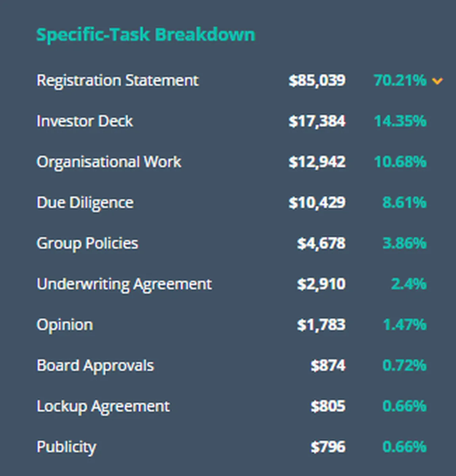Screen dimensions: 456x476
Task: Click the Specific-Task Breakdown heading
Action: (146, 35)
